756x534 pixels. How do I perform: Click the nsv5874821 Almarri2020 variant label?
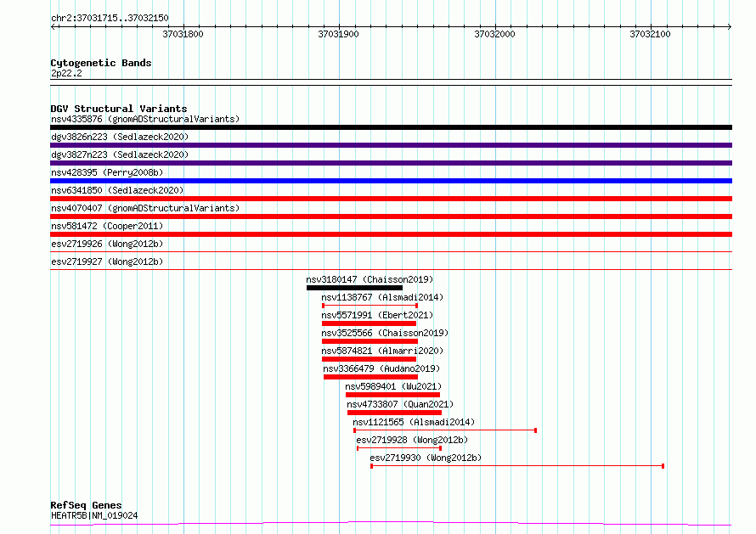pyautogui.click(x=381, y=351)
